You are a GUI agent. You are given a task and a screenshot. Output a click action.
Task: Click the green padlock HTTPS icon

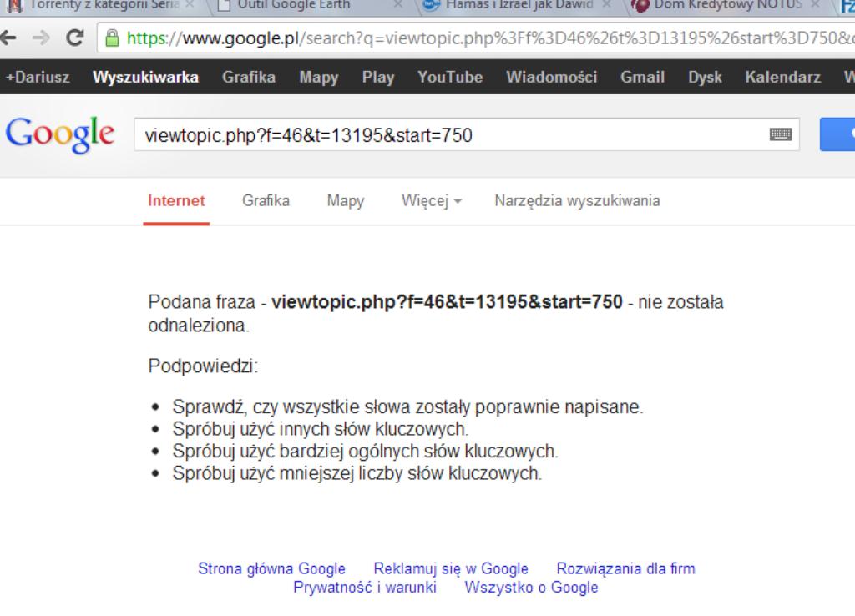(112, 39)
